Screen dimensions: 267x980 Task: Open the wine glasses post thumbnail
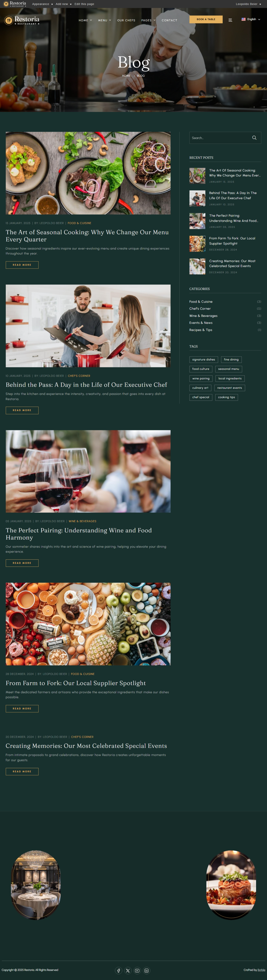click(x=88, y=471)
